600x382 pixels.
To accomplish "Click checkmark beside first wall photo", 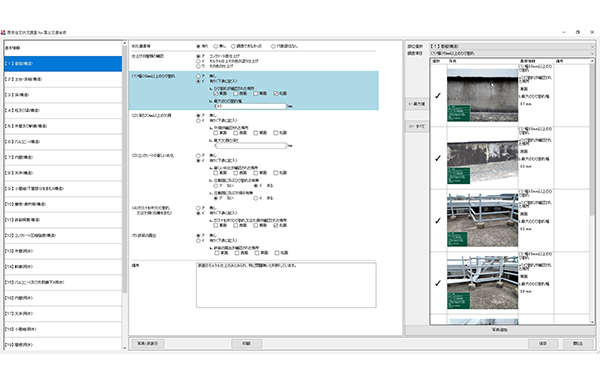I will pos(438,96).
